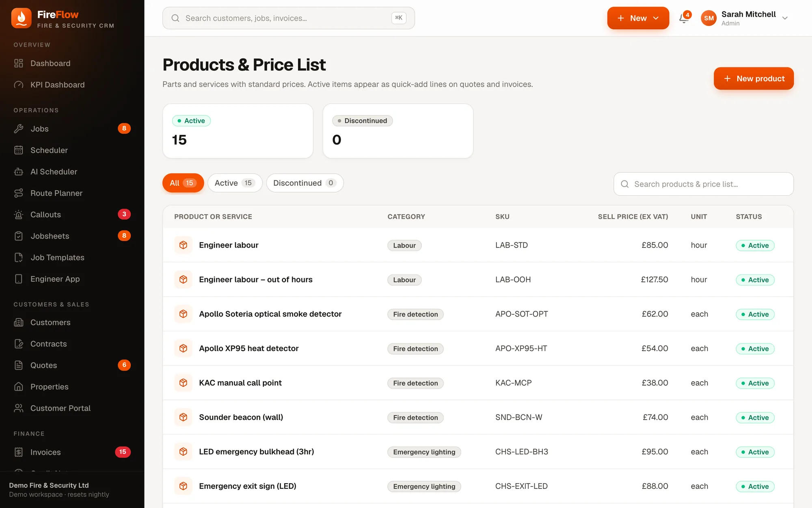Click the FireFlow flame logo
The width and height of the screenshot is (812, 508).
(x=21, y=18)
